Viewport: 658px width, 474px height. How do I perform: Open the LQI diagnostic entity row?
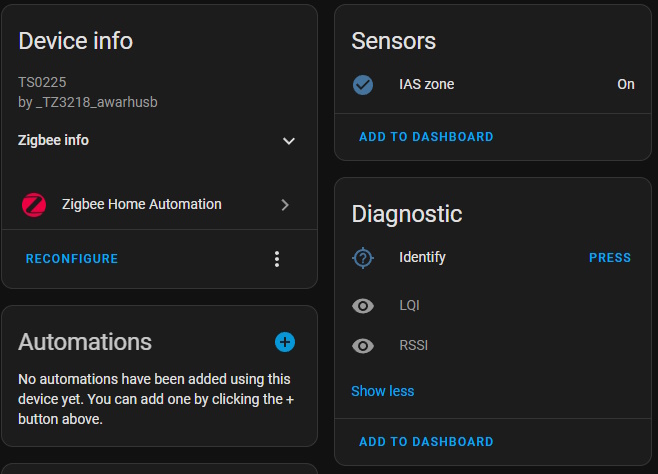[x=493, y=306]
